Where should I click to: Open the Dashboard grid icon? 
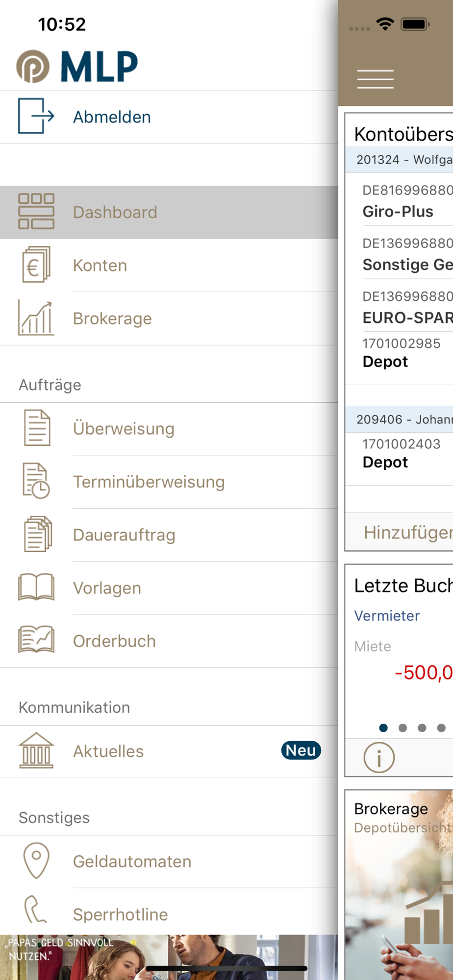click(x=36, y=212)
